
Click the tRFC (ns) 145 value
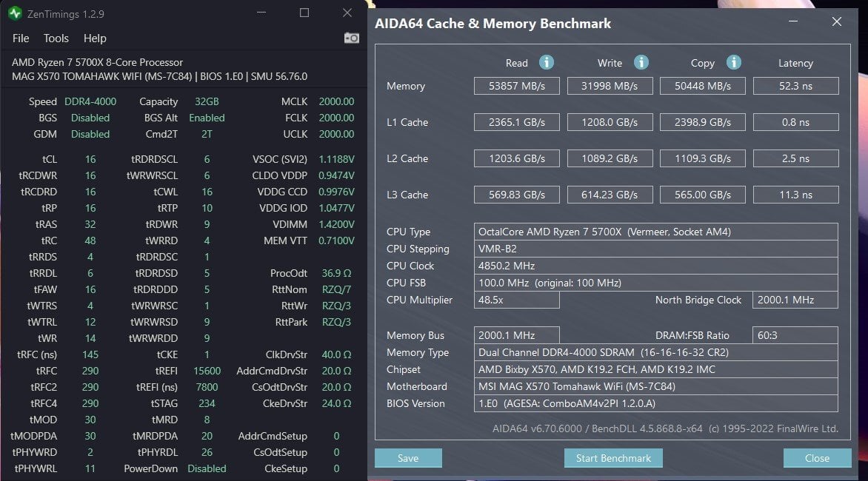[90, 354]
